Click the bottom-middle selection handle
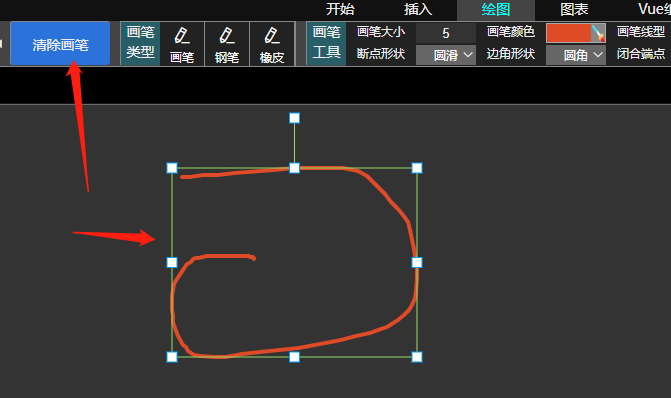The width and height of the screenshot is (671, 398). 294,357
